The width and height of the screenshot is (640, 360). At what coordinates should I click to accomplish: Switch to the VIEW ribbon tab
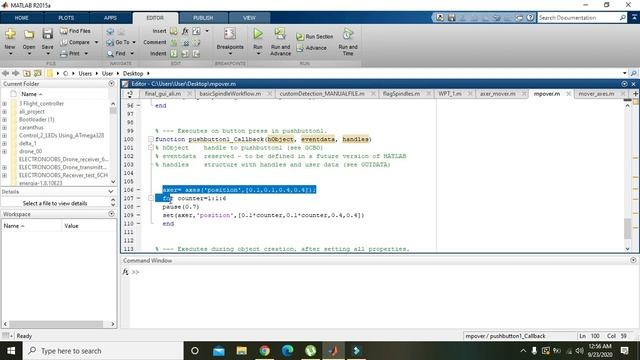249,18
